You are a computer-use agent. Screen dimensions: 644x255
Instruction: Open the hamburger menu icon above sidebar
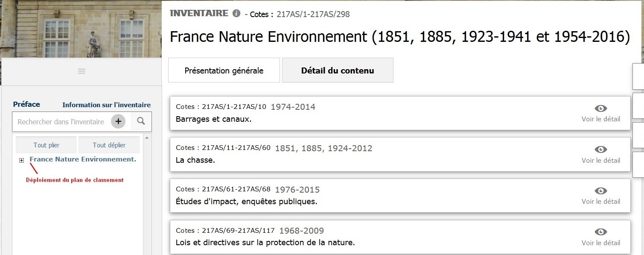pos(82,71)
